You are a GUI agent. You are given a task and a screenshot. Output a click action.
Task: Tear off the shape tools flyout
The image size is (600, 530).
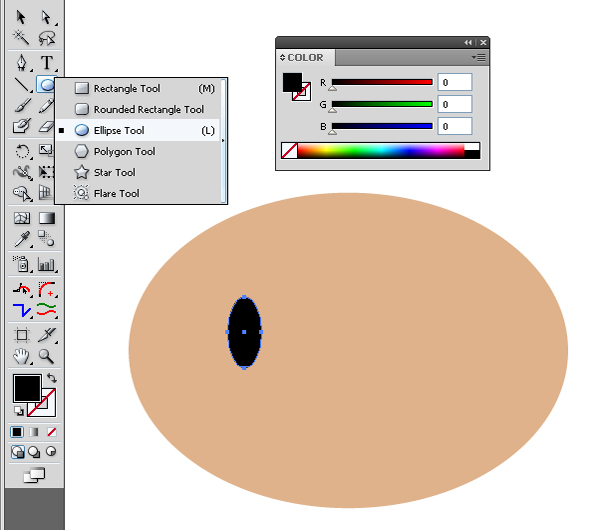[223, 141]
